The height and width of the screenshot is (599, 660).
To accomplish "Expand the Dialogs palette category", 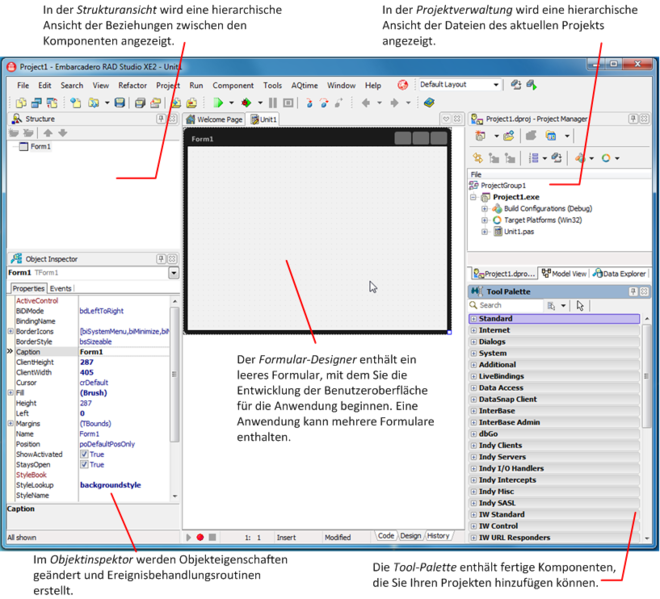I will pyautogui.click(x=474, y=342).
